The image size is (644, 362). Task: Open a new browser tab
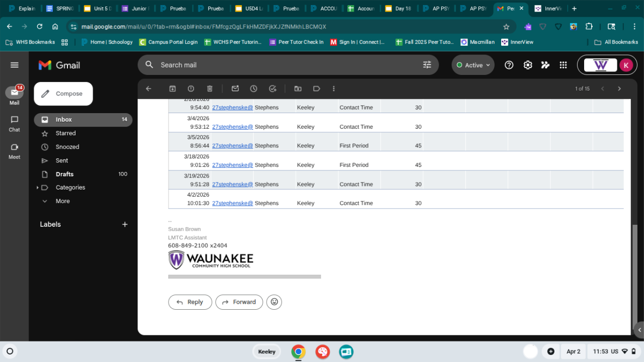point(574,9)
